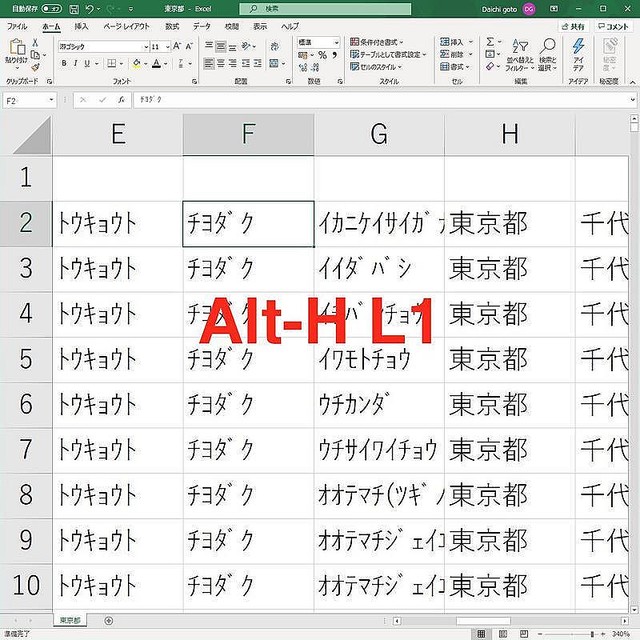Click the new sheet plus icon

coord(109,621)
